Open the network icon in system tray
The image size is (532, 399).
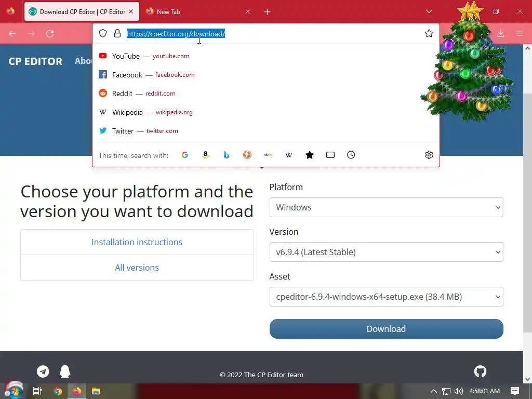pyautogui.click(x=446, y=391)
